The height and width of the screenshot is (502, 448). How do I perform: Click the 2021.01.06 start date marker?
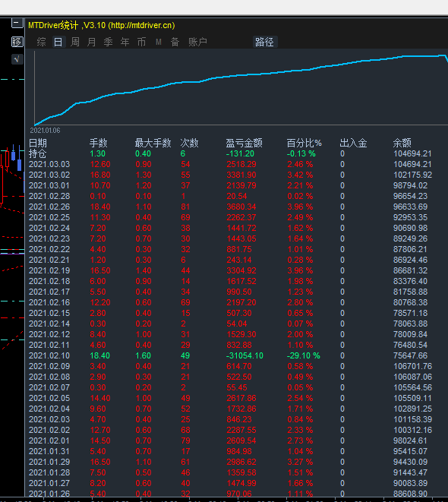point(45,131)
